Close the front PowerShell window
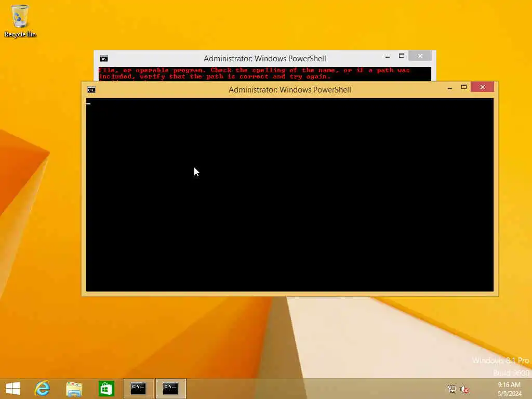 coord(483,87)
